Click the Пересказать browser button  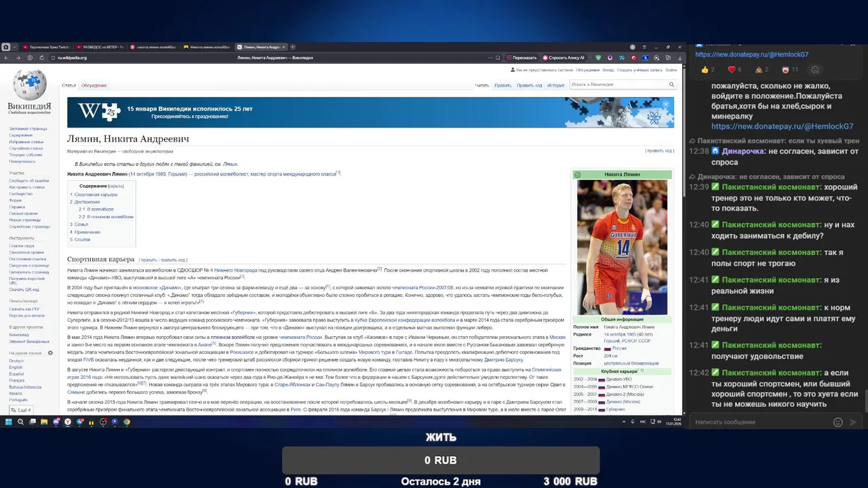coord(521,58)
